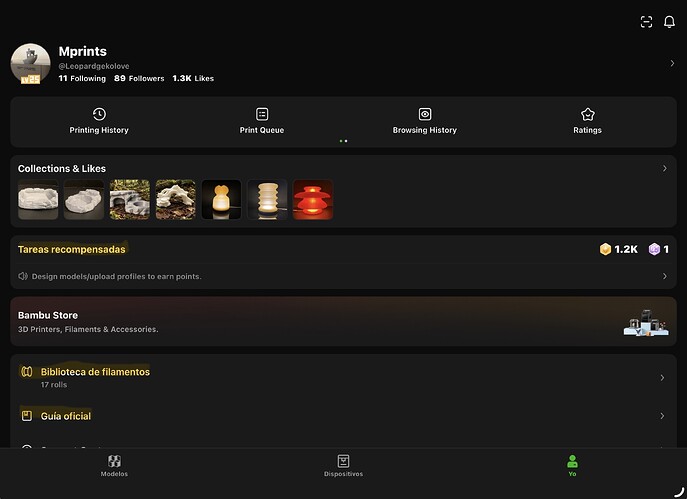The image size is (687, 499).
Task: Open the Printing History clock icon
Action: (x=99, y=114)
